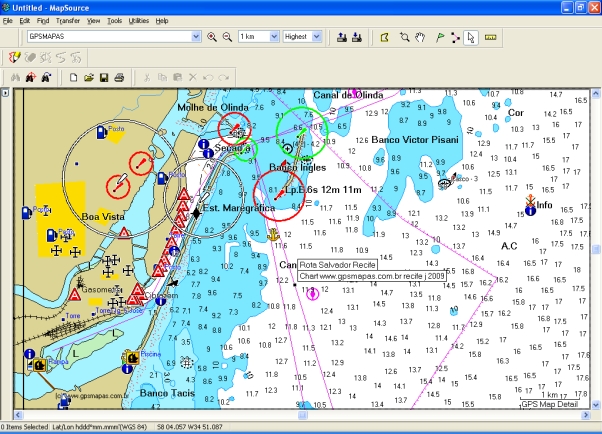Select the Map tool icon
Screen dimensions: 602x434
coord(384,37)
